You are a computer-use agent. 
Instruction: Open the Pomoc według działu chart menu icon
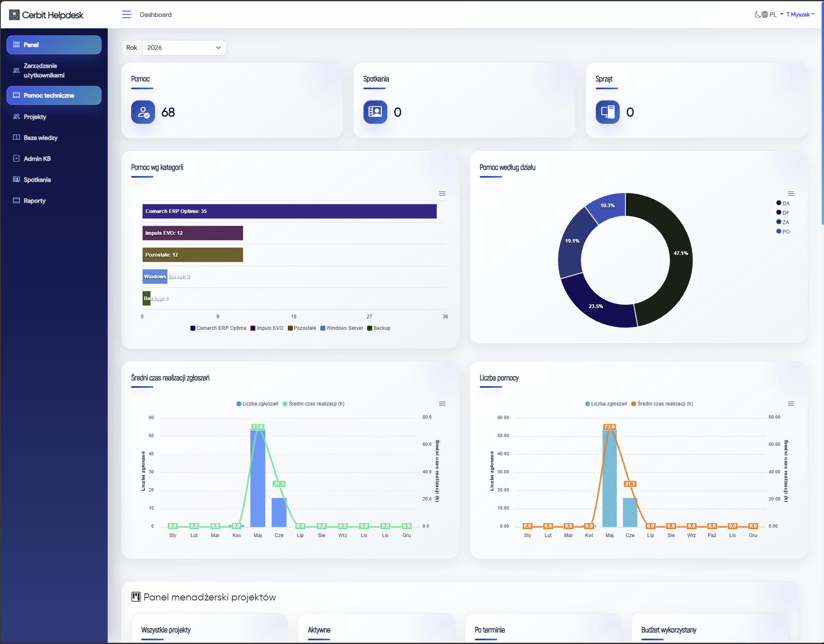791,194
